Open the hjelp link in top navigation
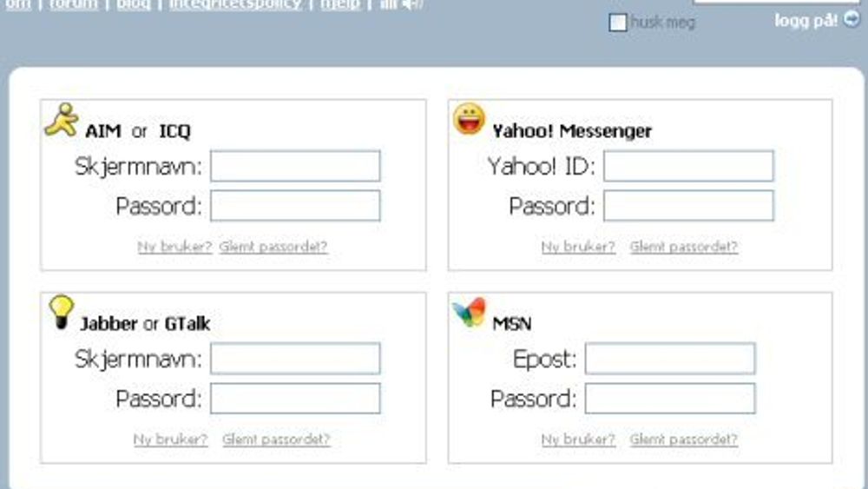This screenshot has height=489, width=868. click(340, 4)
